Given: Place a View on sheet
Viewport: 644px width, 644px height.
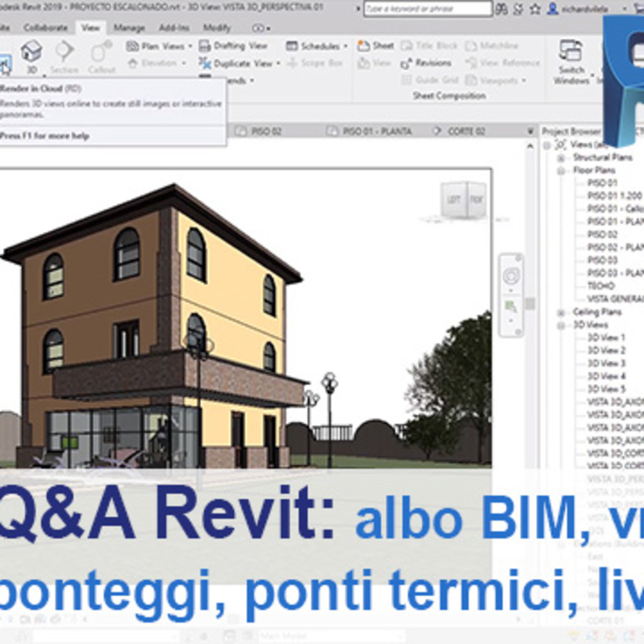Looking at the screenshot, I should coord(374,63).
